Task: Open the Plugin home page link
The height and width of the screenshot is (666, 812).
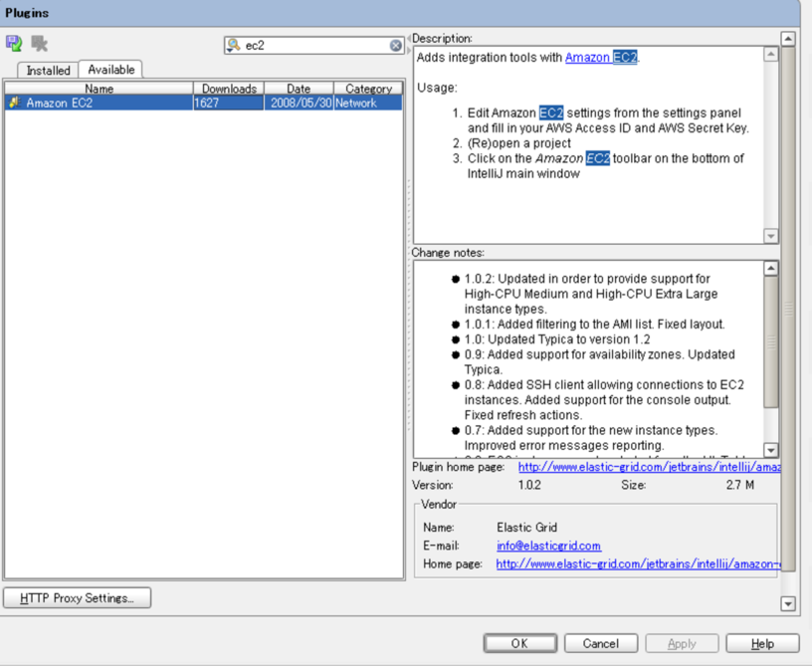Action: click(x=650, y=467)
